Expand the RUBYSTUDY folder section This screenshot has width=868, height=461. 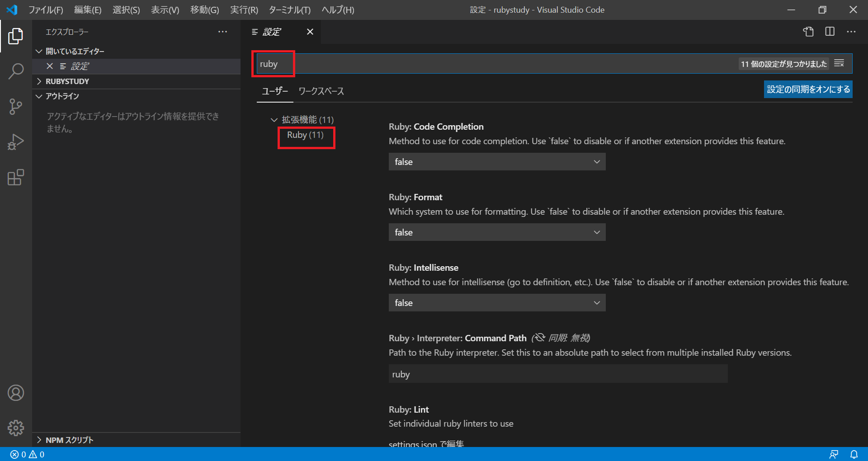(67, 81)
